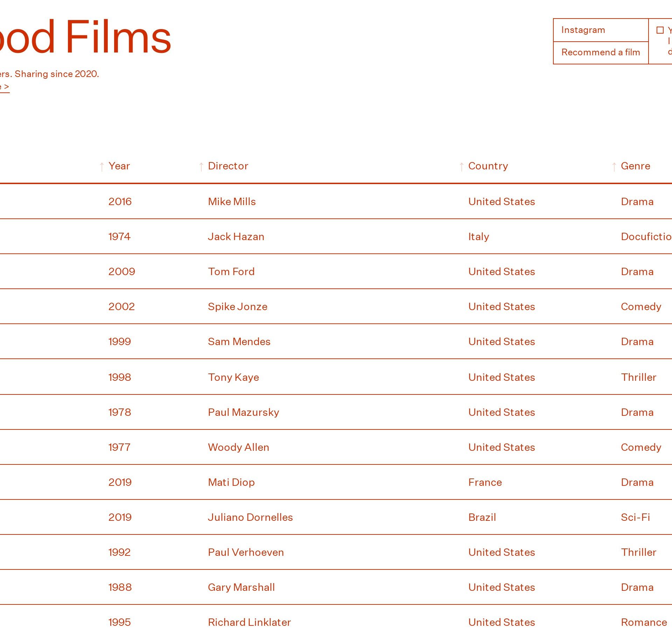Sort table by Genre column header
The height and width of the screenshot is (630, 672).
pyautogui.click(x=635, y=166)
